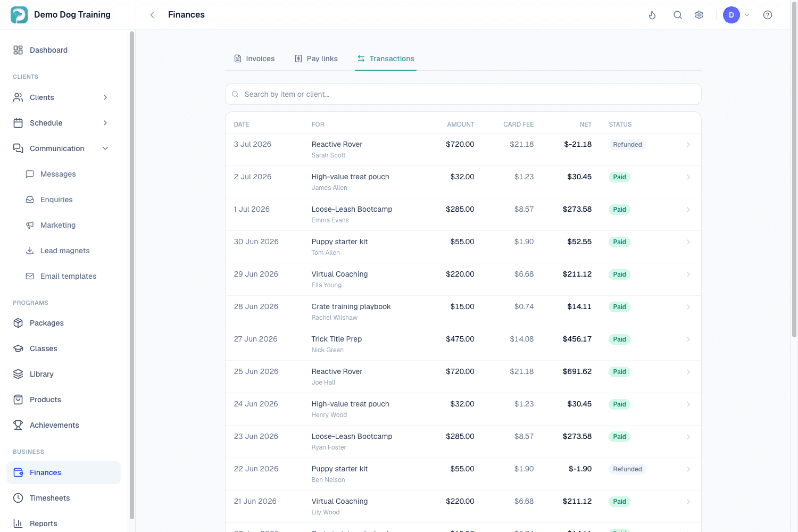Viewport: 798px width, 532px height.
Task: Click the Paid badge for Nick Green
Action: click(619, 339)
